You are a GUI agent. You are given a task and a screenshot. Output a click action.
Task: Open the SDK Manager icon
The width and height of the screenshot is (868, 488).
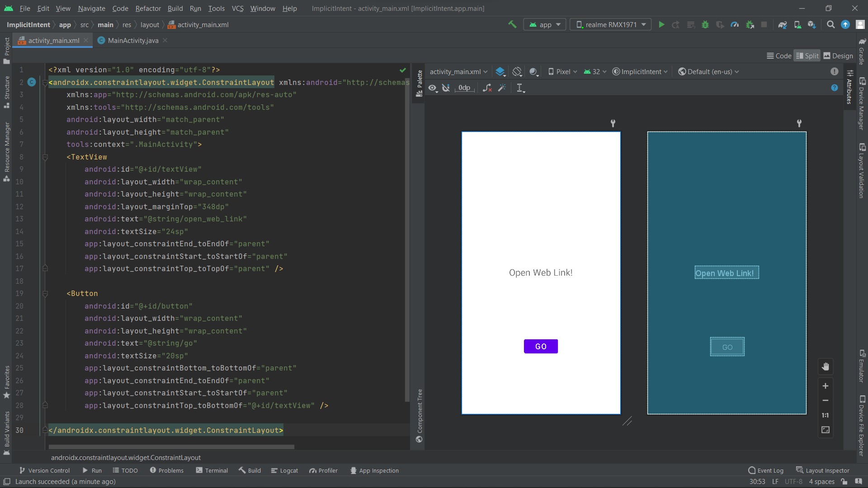coord(812,25)
